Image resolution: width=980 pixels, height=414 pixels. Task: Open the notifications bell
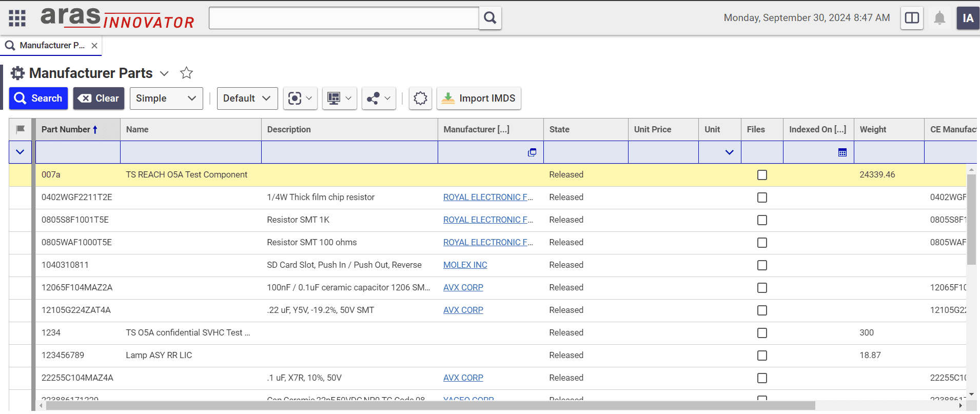point(939,18)
